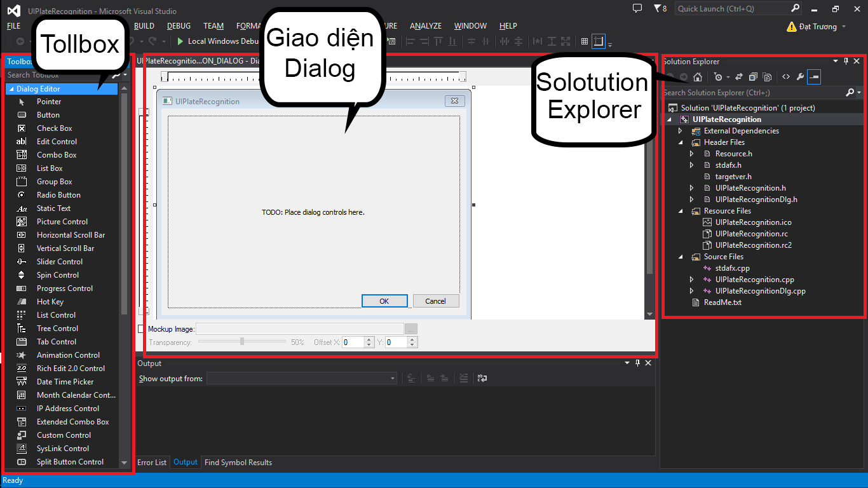Click Pending Changes Filter clock icon
The height and width of the screenshot is (488, 868).
pyautogui.click(x=718, y=77)
